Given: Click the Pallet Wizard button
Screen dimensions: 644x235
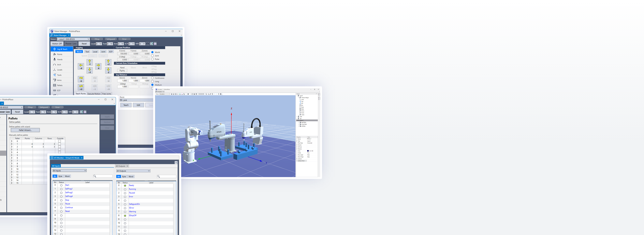Looking at the screenshot, I should click(x=25, y=130).
